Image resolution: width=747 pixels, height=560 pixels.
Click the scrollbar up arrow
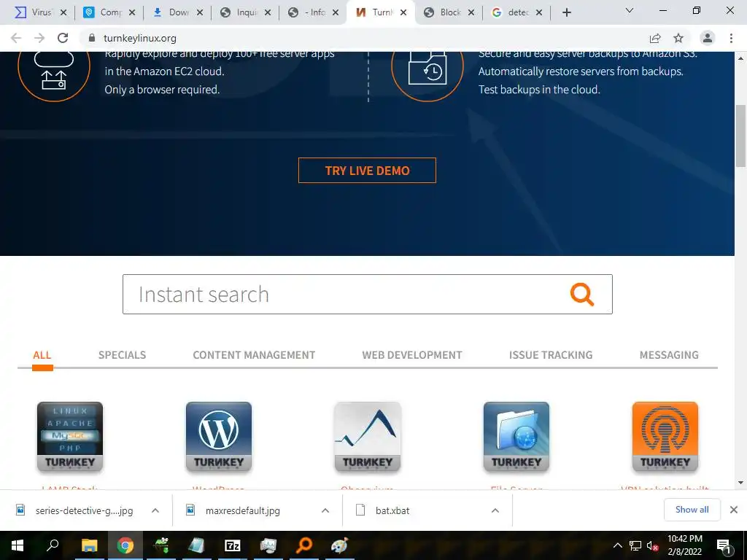click(741, 58)
